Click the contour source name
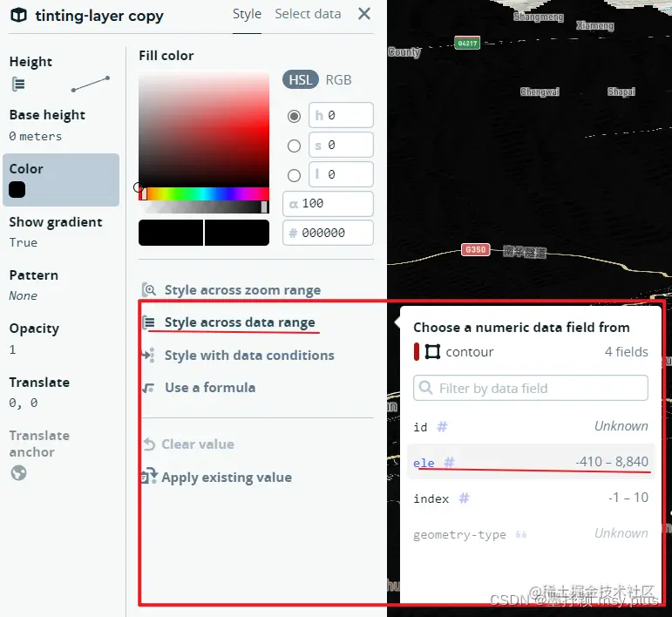This screenshot has width=672, height=617. [x=470, y=352]
